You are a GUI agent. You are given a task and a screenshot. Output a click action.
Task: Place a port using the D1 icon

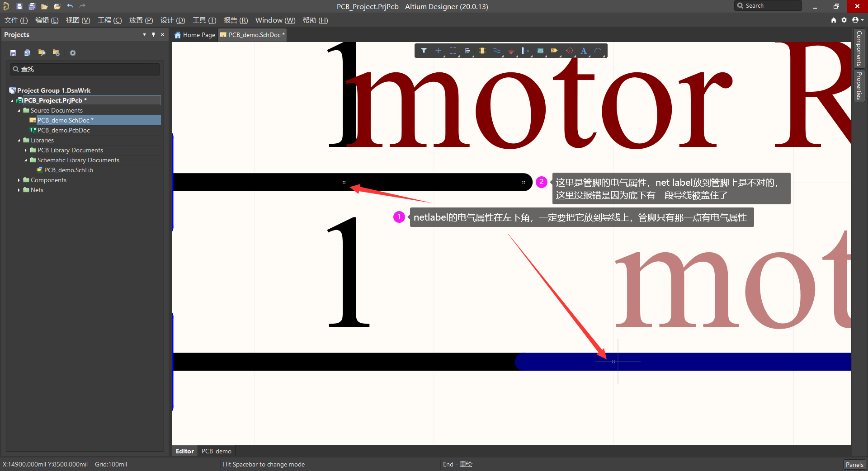click(555, 51)
